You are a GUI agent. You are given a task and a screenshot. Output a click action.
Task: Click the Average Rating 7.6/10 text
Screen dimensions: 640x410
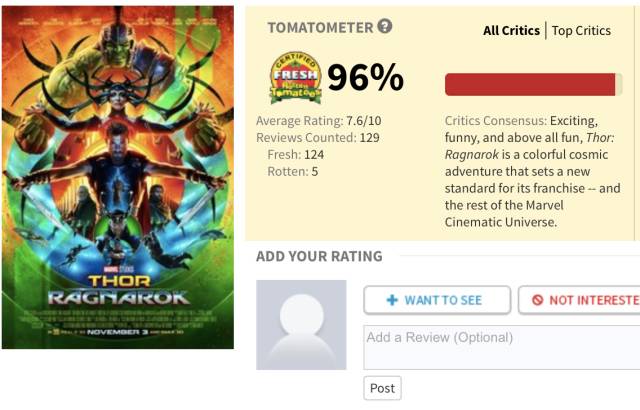[318, 120]
